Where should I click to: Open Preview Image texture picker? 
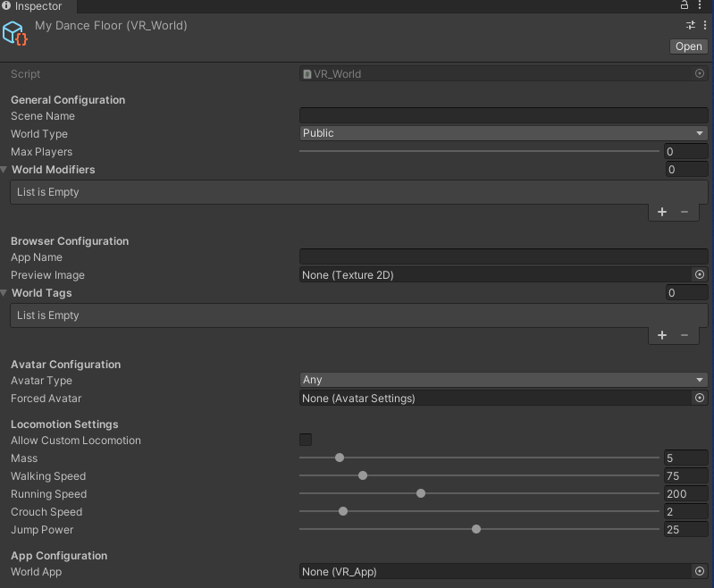pyautogui.click(x=700, y=275)
